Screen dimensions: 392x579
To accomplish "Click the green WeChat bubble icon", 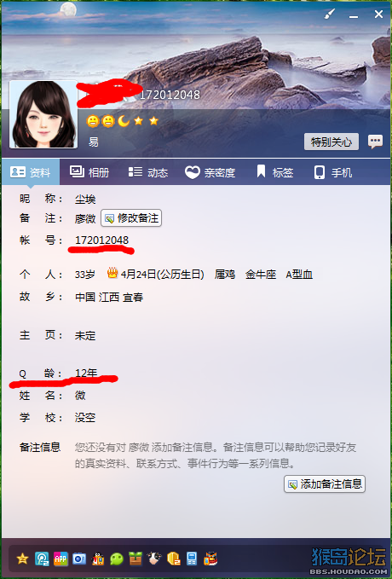I will click(x=117, y=559).
